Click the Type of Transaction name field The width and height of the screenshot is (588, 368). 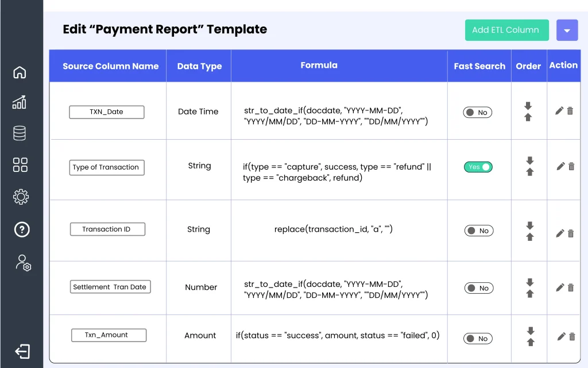pos(106,167)
